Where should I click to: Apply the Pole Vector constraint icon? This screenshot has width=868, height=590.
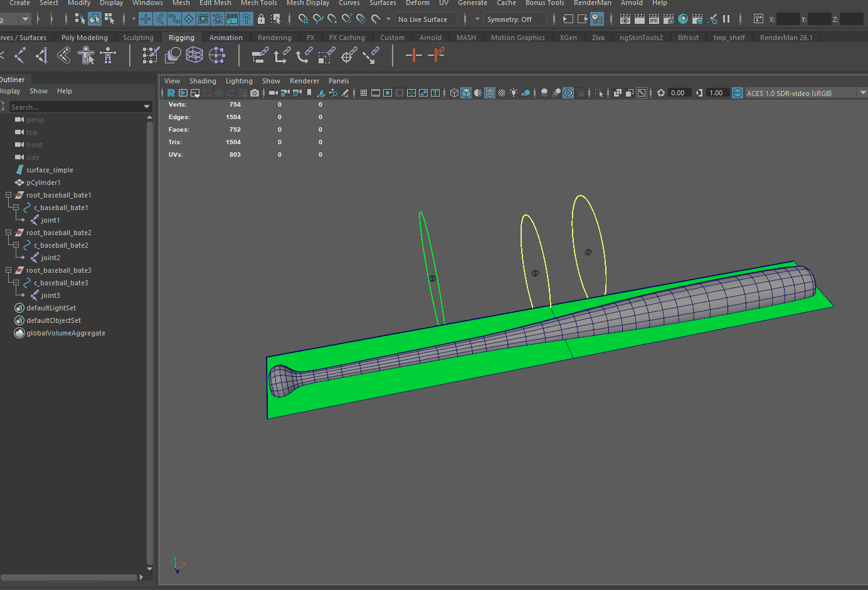click(371, 56)
